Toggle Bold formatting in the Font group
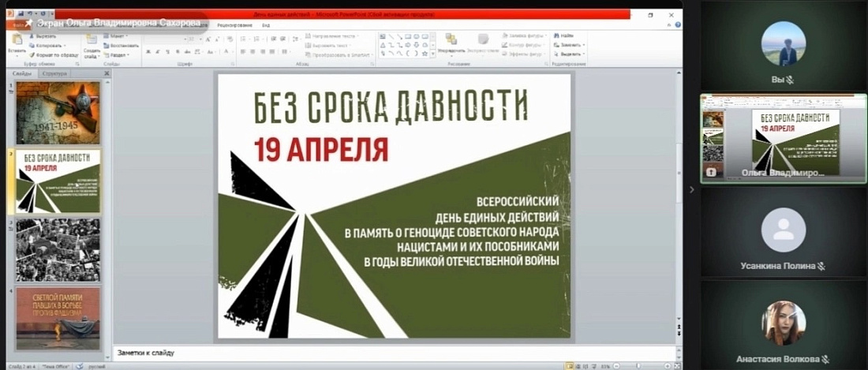This screenshot has width=868, height=370. (x=148, y=51)
